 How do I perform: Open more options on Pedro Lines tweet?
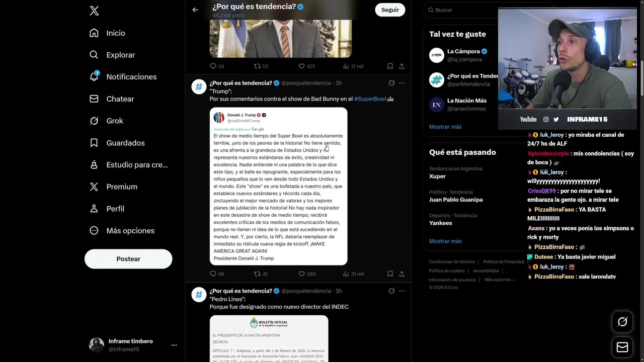tap(401, 291)
